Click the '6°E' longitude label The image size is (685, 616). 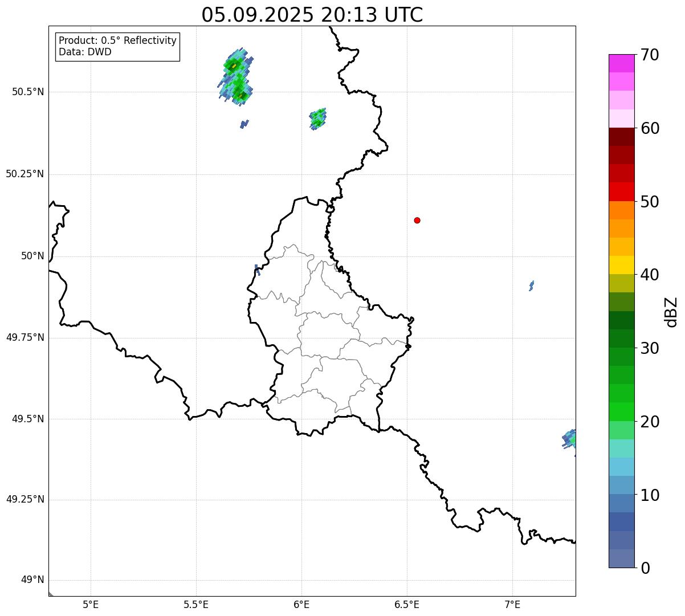pyautogui.click(x=301, y=604)
